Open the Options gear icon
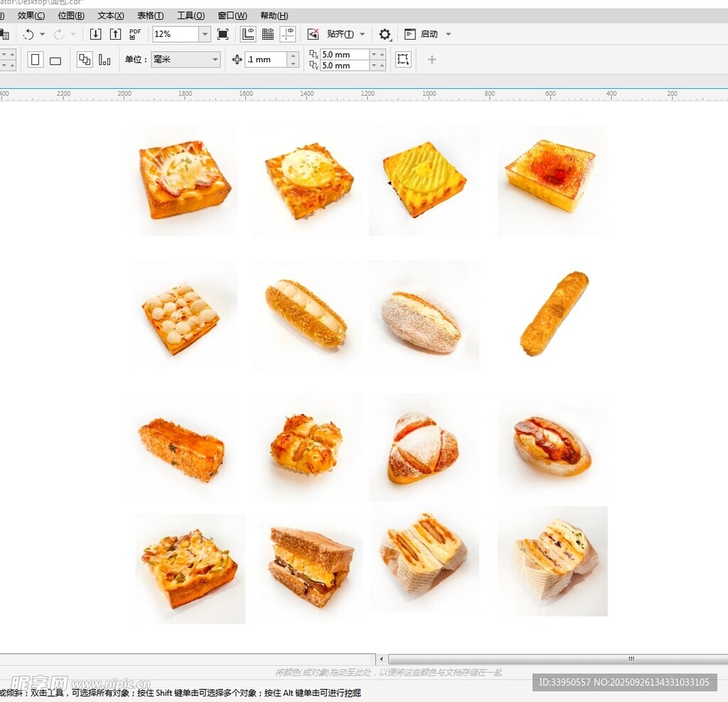The image size is (728, 702). pyautogui.click(x=385, y=34)
